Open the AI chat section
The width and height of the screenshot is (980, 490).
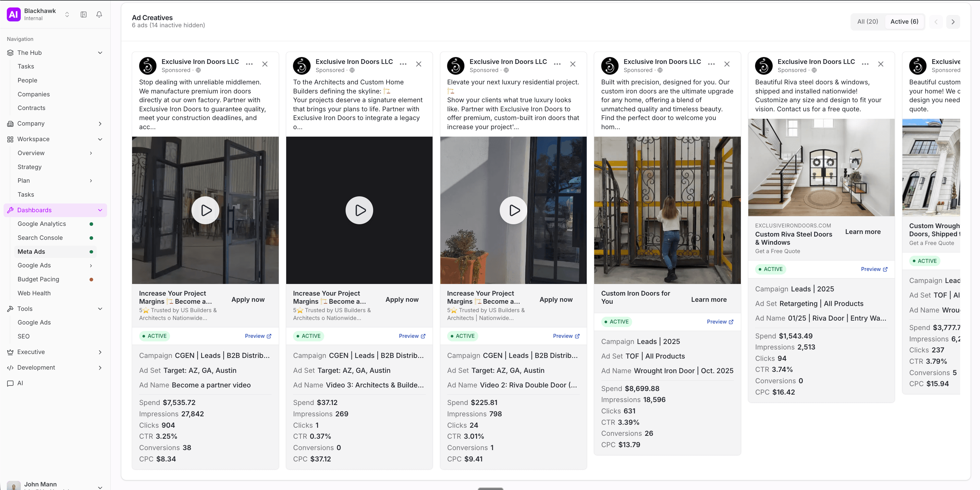pos(20,383)
